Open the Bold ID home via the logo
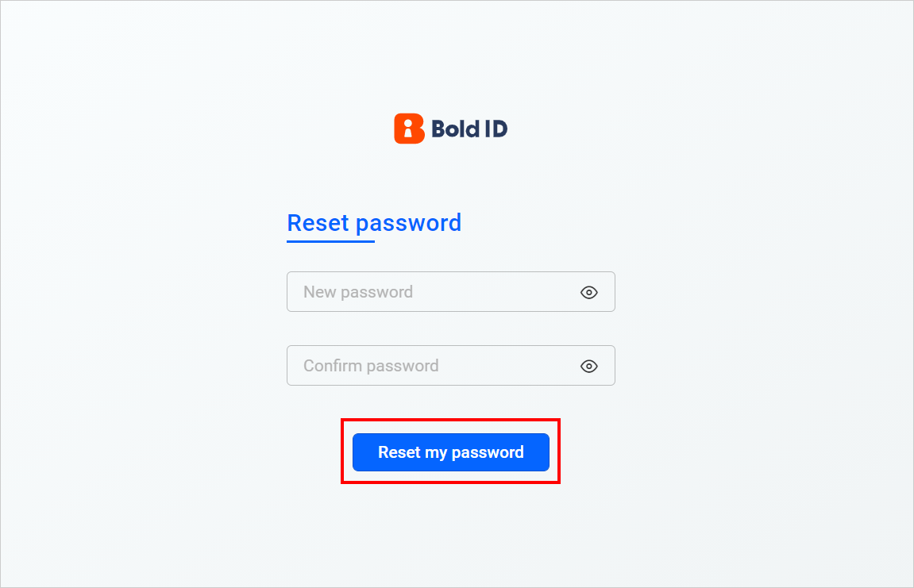The width and height of the screenshot is (914, 588). [449, 128]
